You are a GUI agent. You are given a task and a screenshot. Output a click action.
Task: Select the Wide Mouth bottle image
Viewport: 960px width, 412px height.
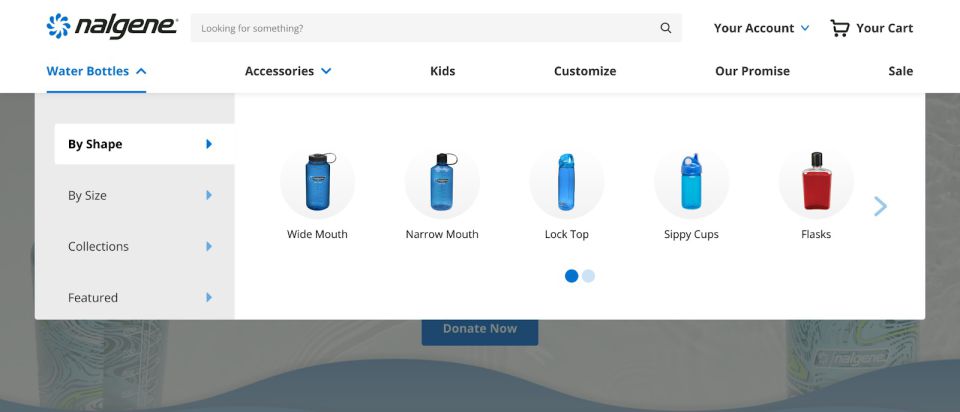(x=317, y=182)
